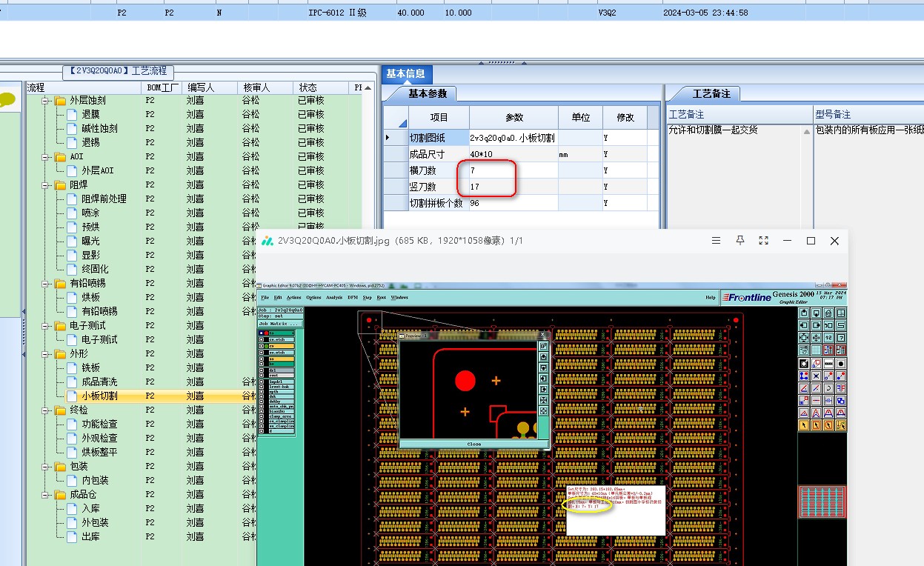Select the 内包装 process step

pos(95,481)
